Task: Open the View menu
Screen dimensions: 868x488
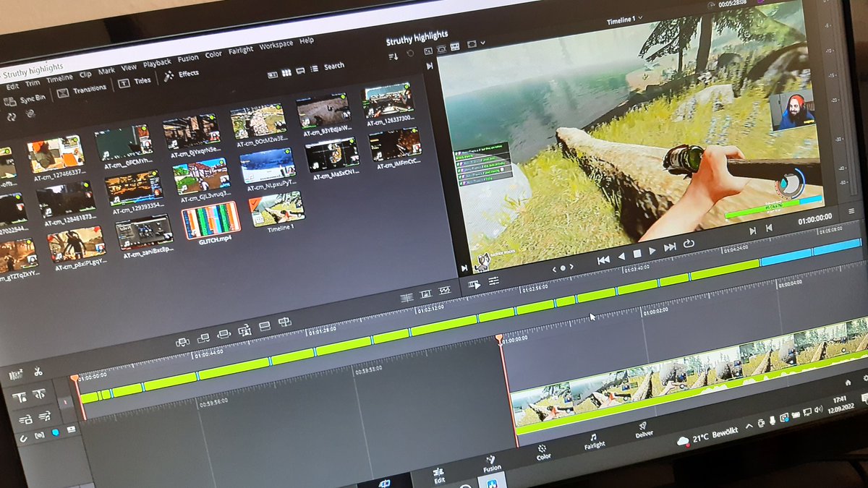Action: [x=129, y=67]
